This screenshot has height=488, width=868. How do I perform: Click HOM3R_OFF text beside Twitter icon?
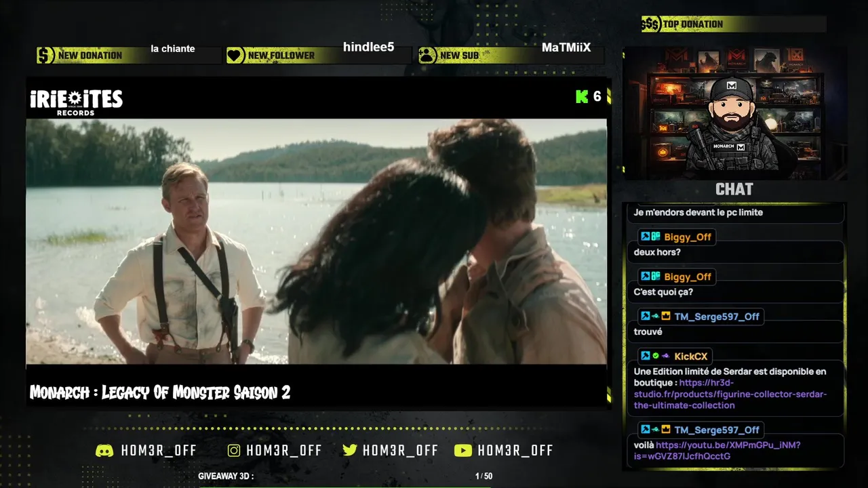click(400, 451)
